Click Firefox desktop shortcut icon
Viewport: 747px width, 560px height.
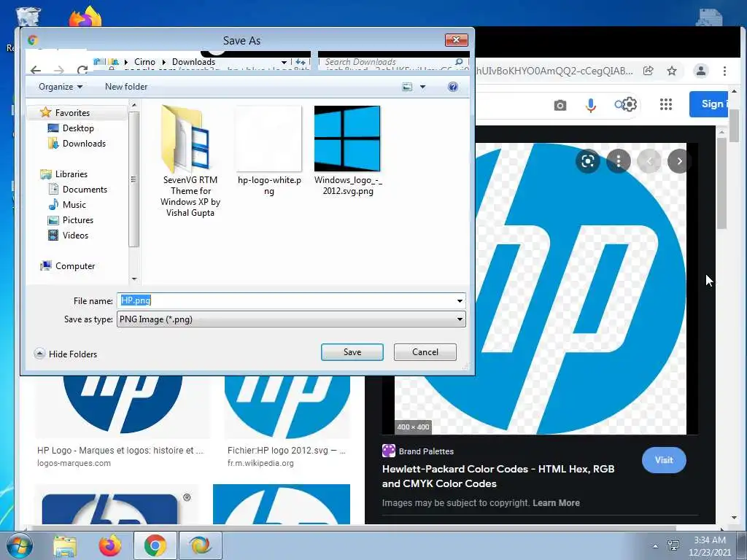[x=85, y=17]
